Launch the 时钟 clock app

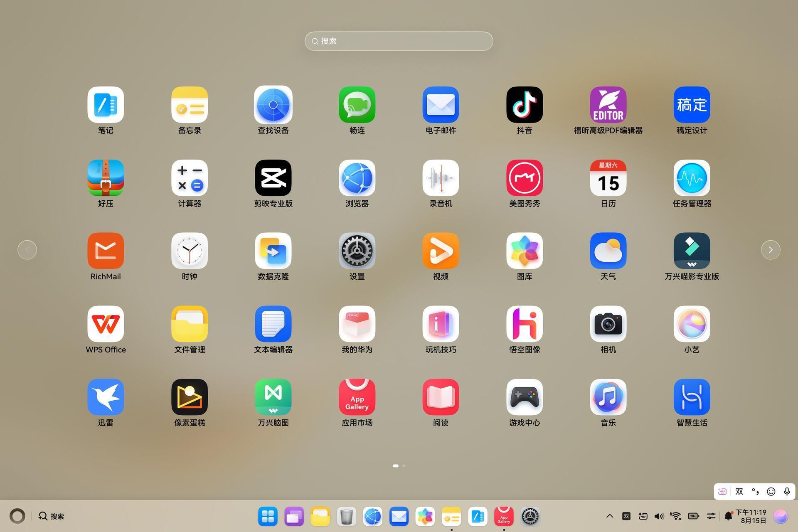pyautogui.click(x=190, y=251)
